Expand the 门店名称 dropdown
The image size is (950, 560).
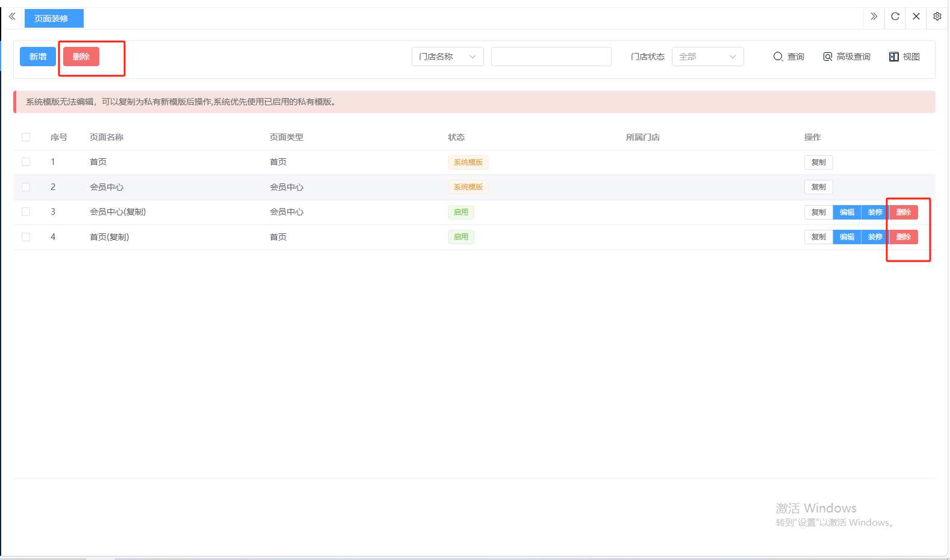[x=447, y=57]
